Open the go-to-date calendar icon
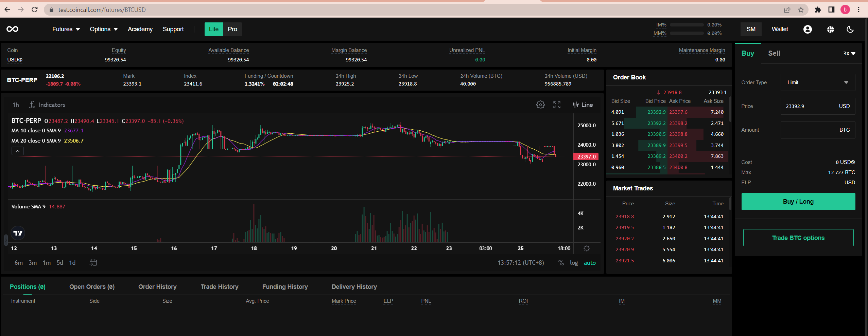Image resolution: width=868 pixels, height=336 pixels. [x=93, y=263]
